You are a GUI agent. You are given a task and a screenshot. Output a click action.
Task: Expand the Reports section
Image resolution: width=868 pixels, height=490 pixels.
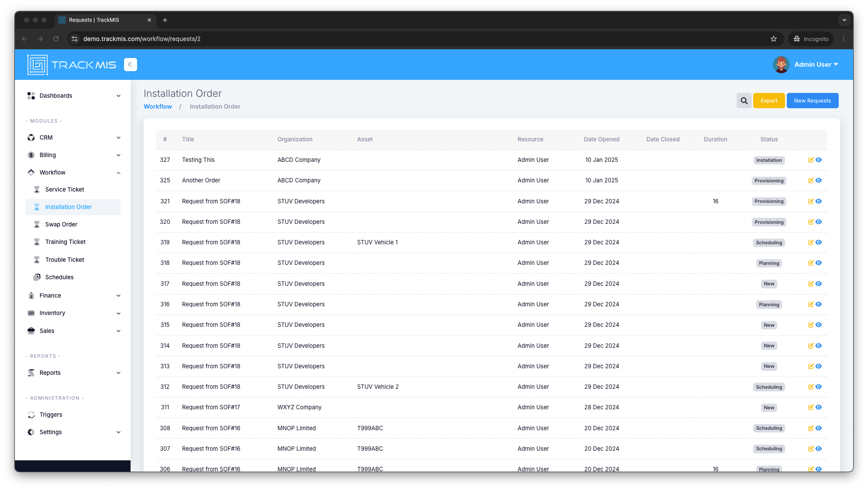(73, 373)
